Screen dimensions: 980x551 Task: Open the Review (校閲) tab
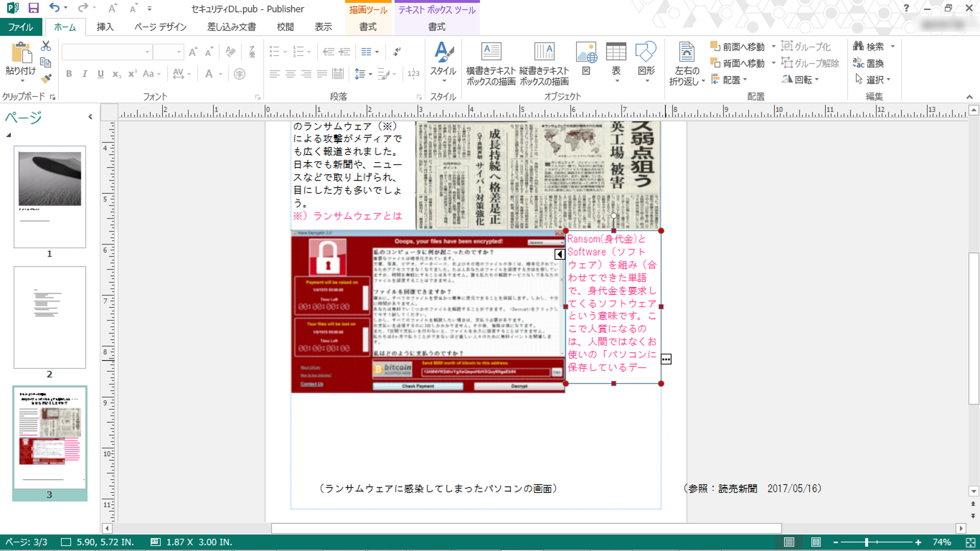[x=285, y=27]
